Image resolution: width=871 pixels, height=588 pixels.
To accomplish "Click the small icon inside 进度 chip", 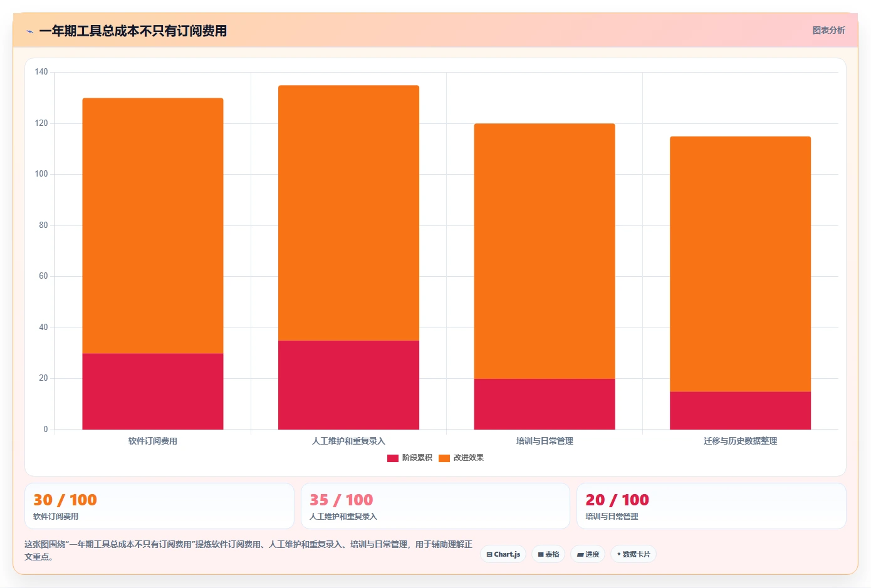I will (x=580, y=555).
